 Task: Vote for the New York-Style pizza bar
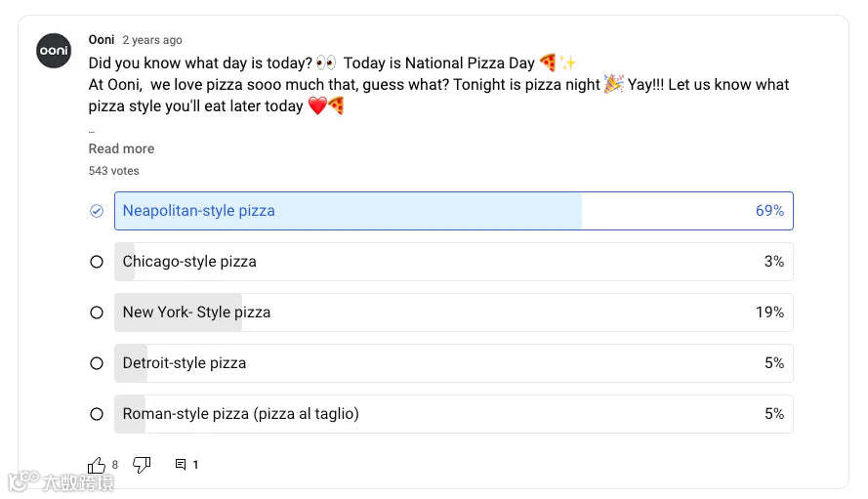pos(453,312)
